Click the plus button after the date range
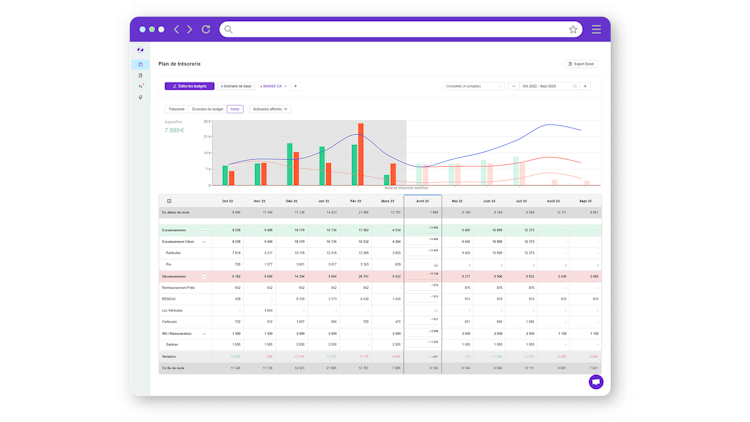The width and height of the screenshot is (750, 422). [x=585, y=86]
